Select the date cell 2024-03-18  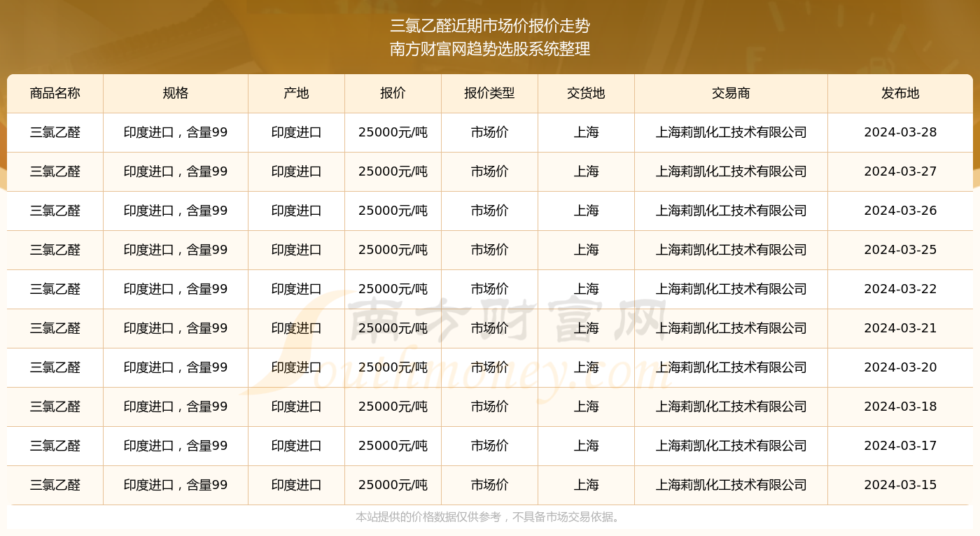tap(900, 407)
